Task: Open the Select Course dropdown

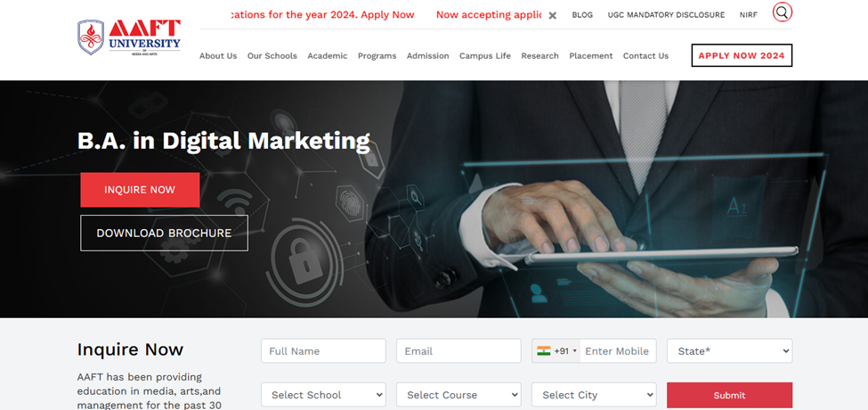Action: [458, 395]
